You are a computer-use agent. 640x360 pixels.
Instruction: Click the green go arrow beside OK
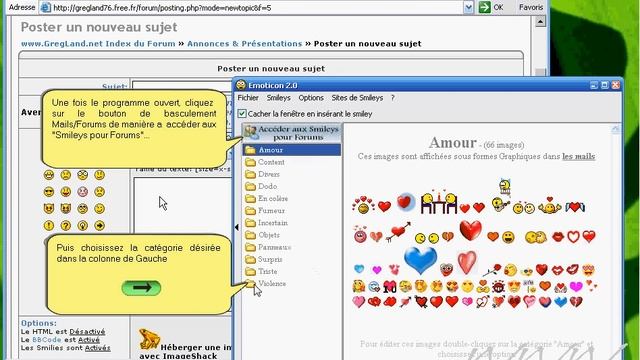coord(484,7)
